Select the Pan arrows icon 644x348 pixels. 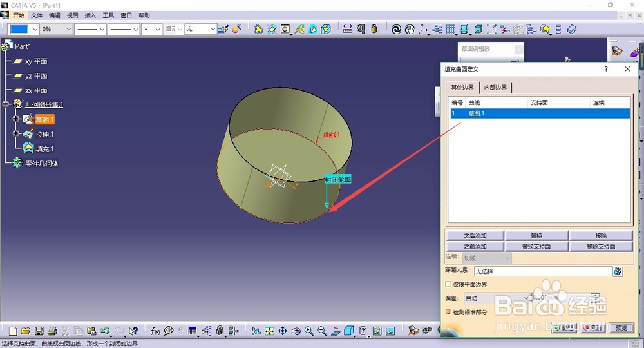click(x=283, y=331)
